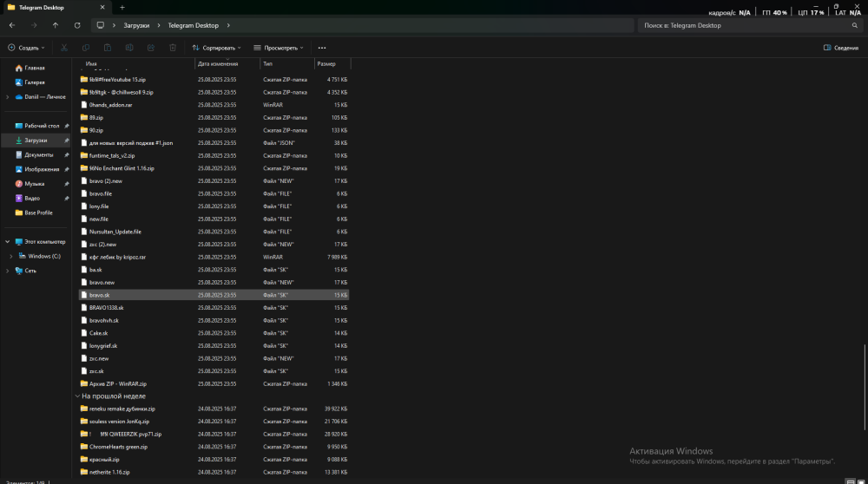Click the folder icon of красный.zip
This screenshot has width=868, height=484.
(x=84, y=459)
